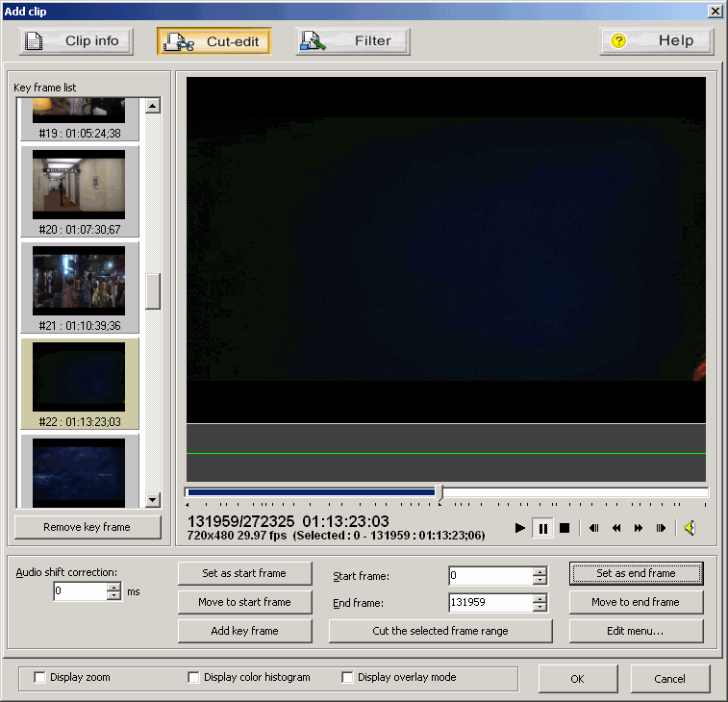728x702 pixels.
Task: Open the Filter tab
Action: point(353,41)
